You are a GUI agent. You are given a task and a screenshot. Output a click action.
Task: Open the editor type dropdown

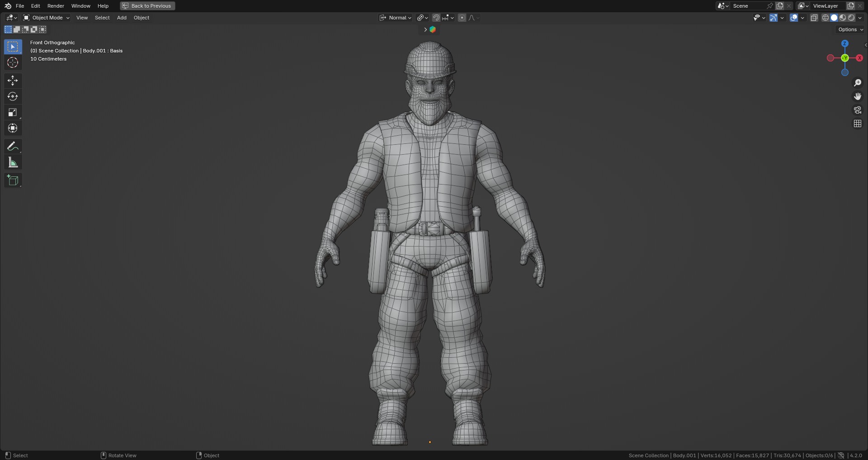pos(11,18)
